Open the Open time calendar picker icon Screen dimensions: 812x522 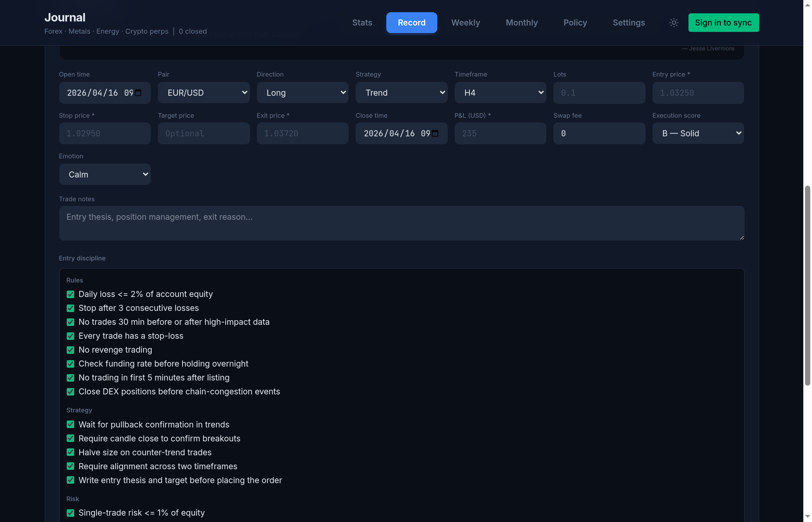[138, 93]
